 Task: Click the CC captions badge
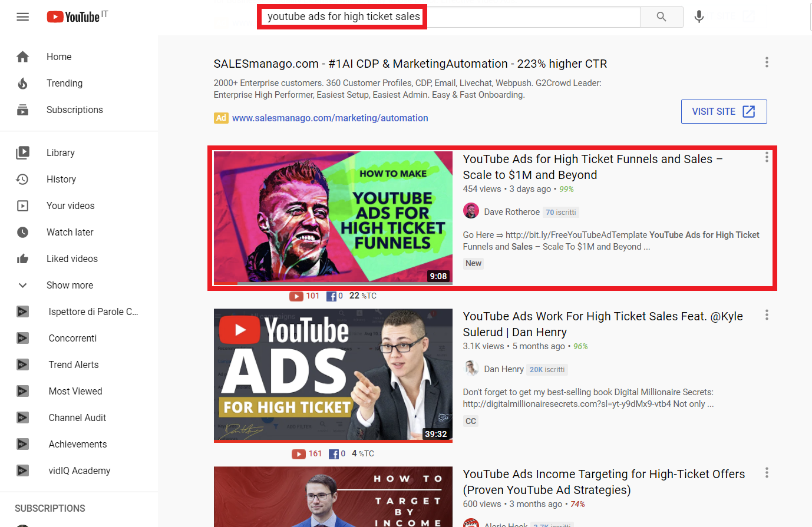(x=470, y=421)
